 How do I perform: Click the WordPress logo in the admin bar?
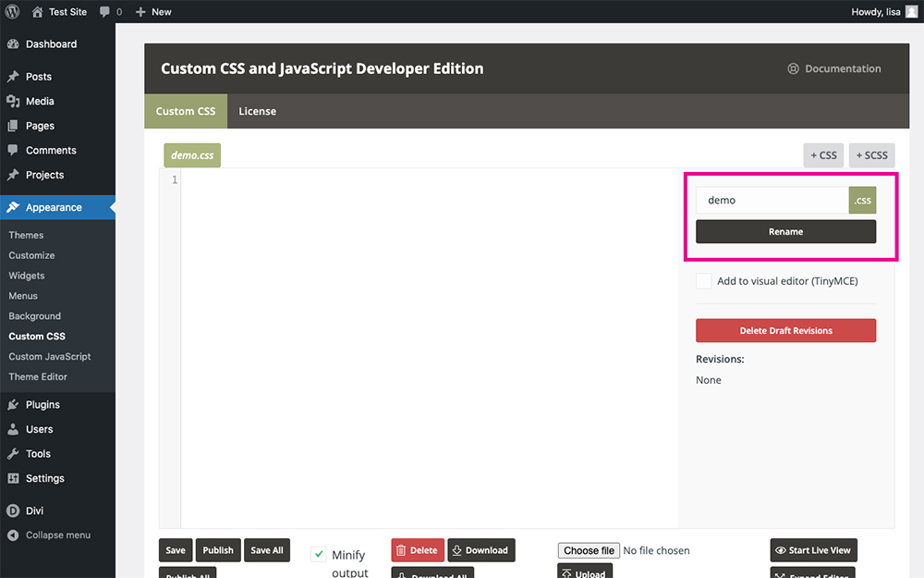12,12
